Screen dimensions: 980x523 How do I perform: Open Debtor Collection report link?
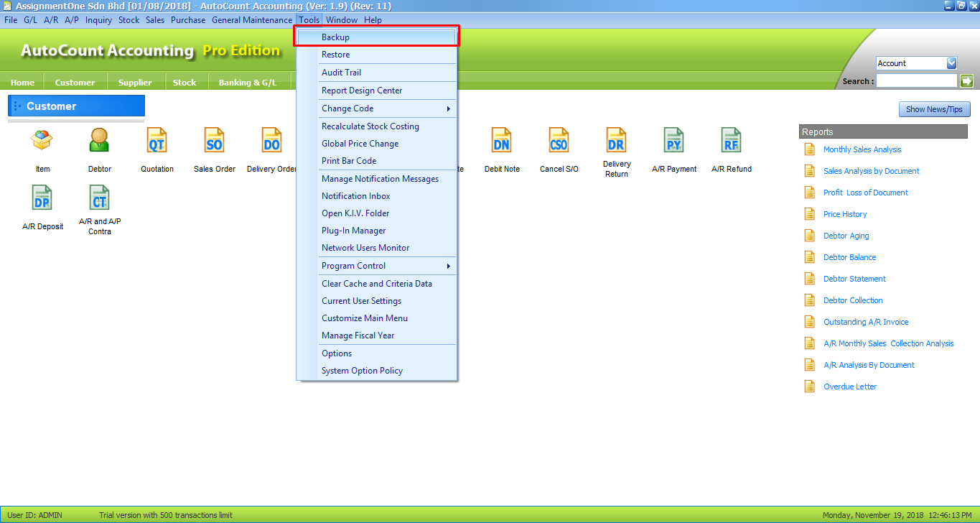(x=853, y=300)
